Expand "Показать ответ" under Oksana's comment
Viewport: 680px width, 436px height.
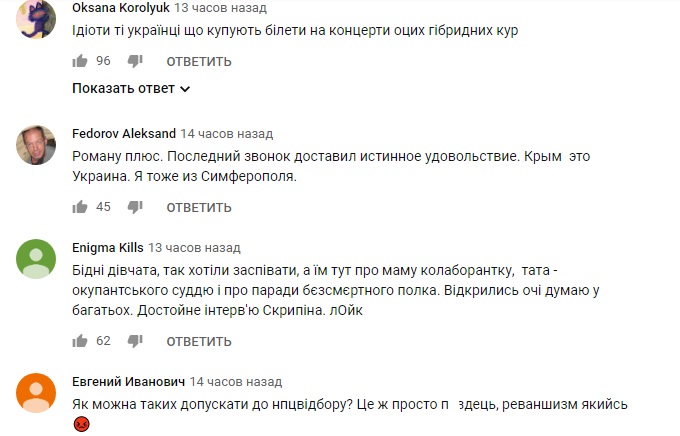pos(131,89)
